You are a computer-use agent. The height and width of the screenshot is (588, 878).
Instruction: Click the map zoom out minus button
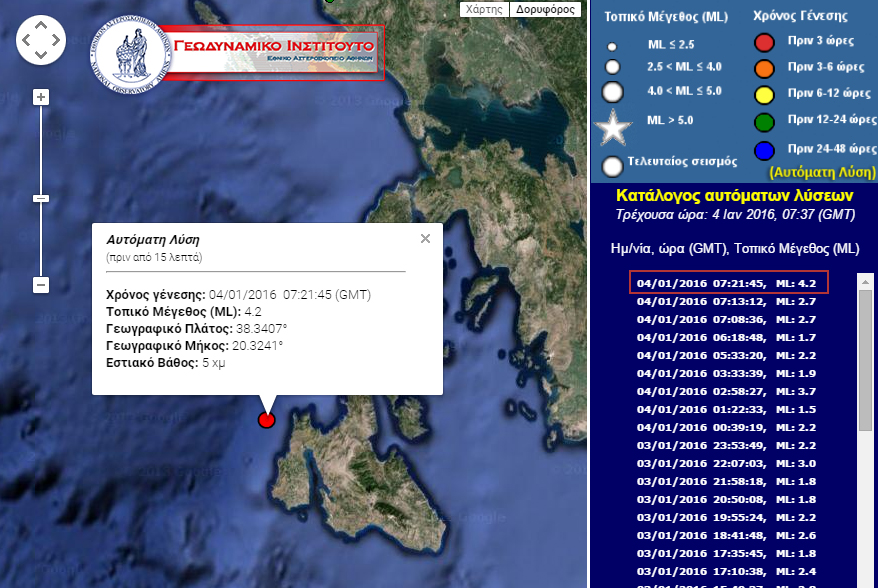click(x=41, y=285)
